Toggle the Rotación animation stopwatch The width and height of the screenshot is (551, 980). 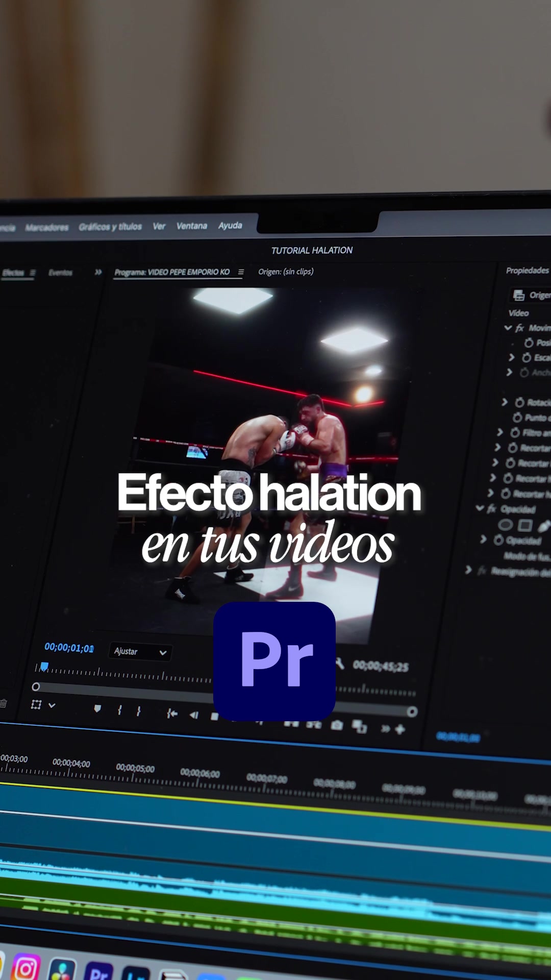[x=519, y=402]
